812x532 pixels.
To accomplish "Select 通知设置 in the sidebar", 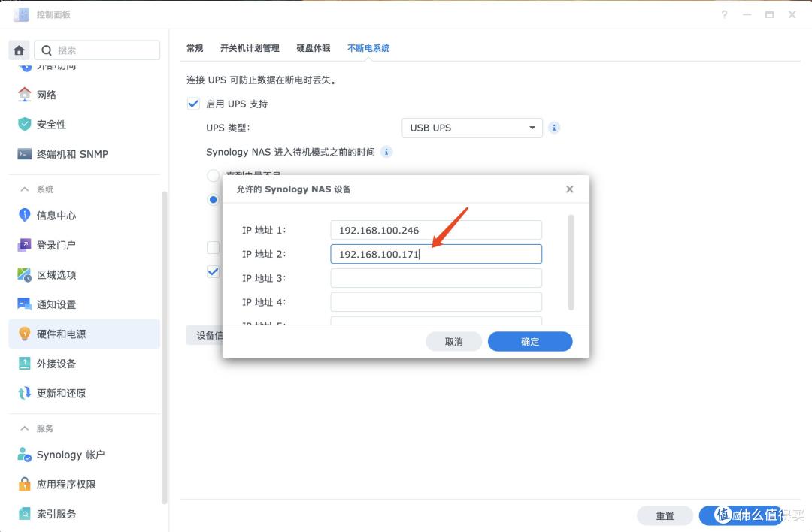I will coord(84,304).
